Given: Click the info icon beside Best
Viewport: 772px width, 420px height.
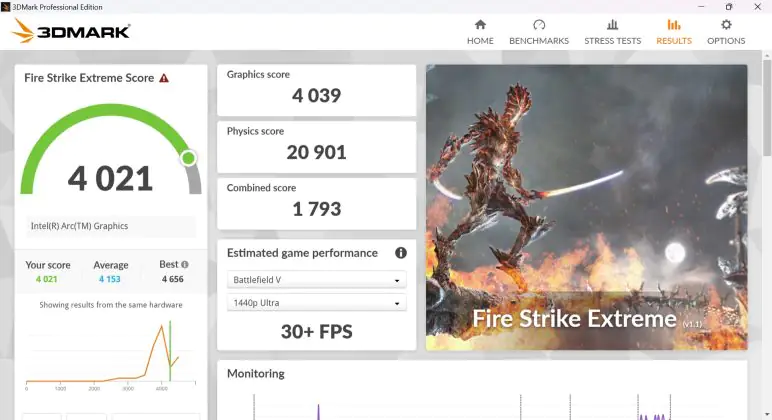Looking at the screenshot, I should pyautogui.click(x=185, y=264).
